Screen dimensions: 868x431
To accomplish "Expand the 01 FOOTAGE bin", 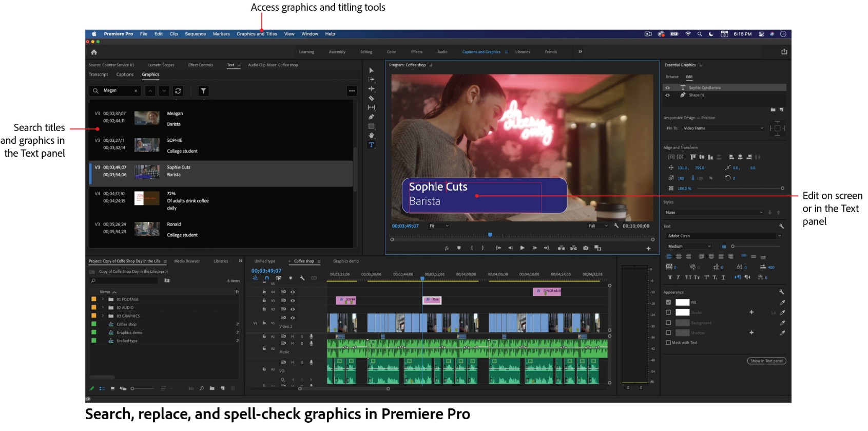I will point(103,299).
